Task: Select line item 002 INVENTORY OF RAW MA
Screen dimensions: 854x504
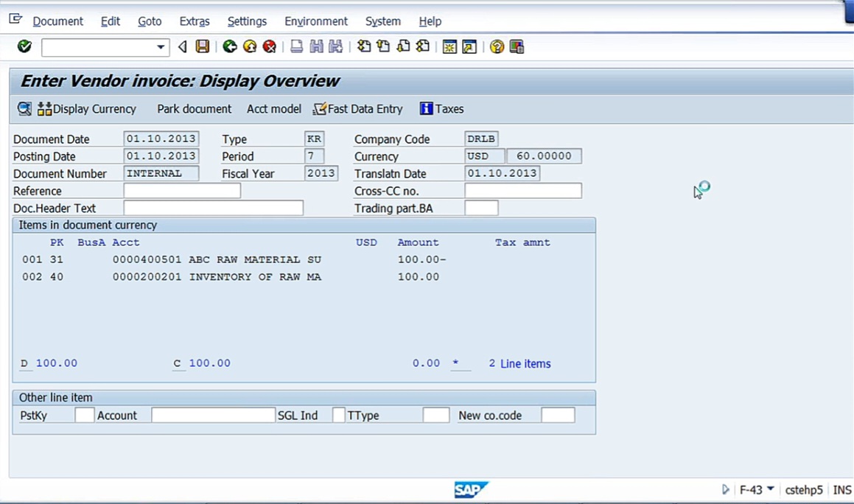Action: tap(231, 277)
